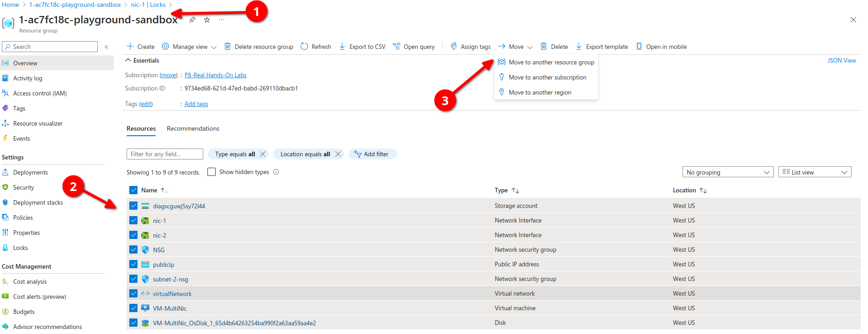The height and width of the screenshot is (334, 868).
Task: Collapse the Essentials section
Action: pos(127,60)
